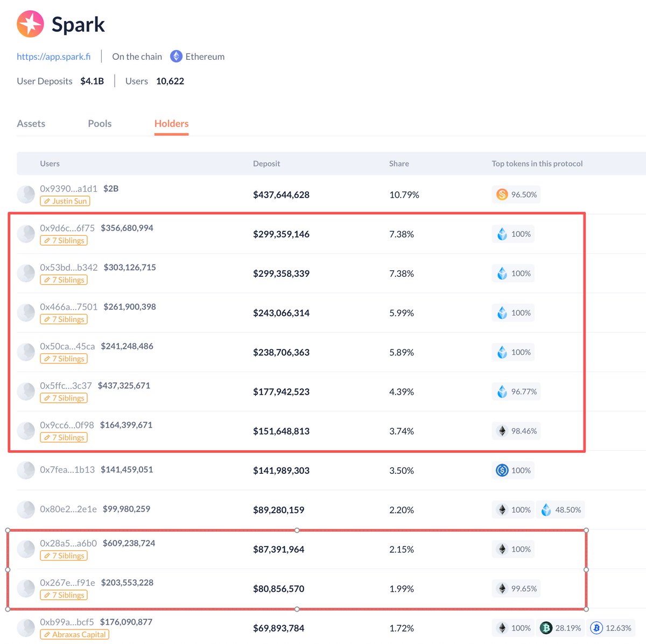
Task: Click green BTC token icon showing 28.19%
Action: 546,627
